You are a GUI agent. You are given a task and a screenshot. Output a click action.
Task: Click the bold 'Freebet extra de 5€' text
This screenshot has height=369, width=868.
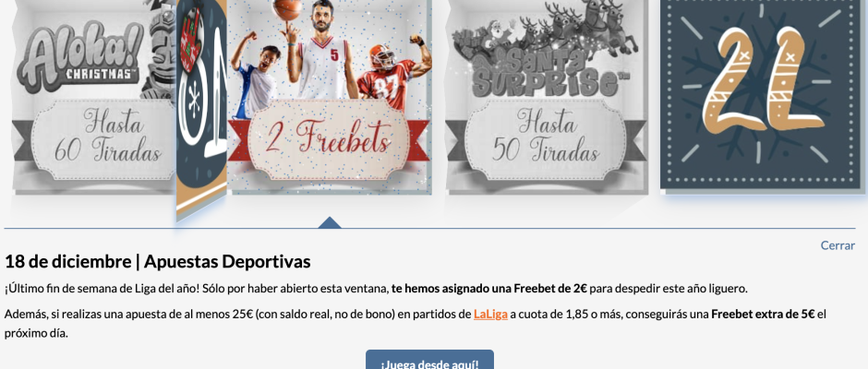[763, 315]
